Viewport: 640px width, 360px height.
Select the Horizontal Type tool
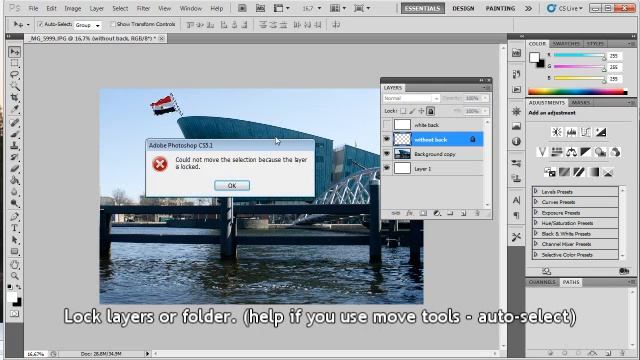tap(15, 228)
